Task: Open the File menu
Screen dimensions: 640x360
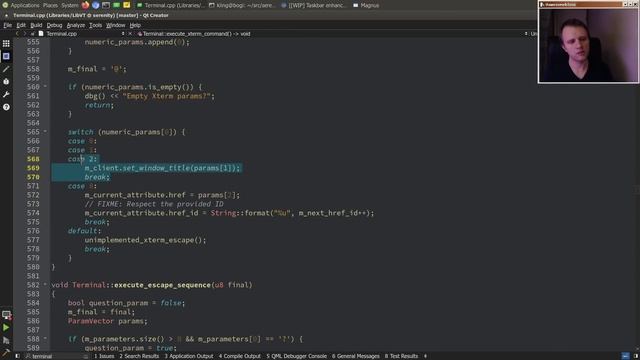Action: pyautogui.click(x=8, y=25)
